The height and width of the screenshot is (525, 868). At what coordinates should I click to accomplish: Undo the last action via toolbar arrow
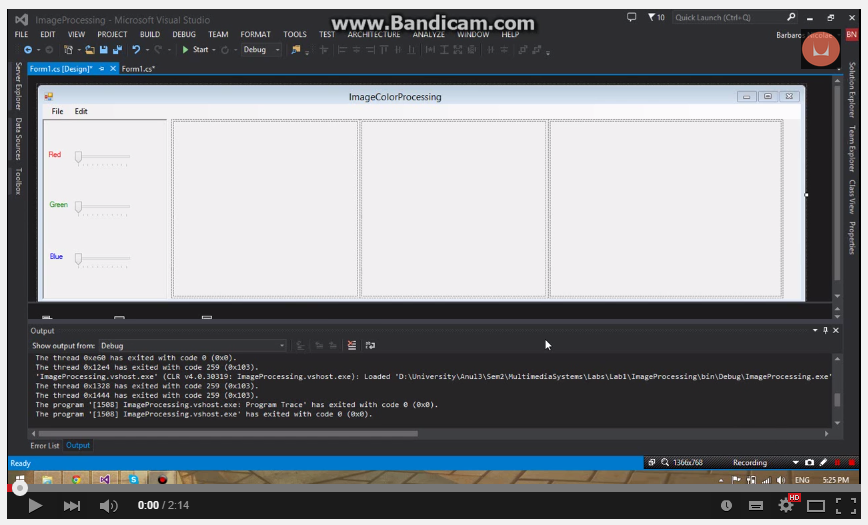pos(136,50)
